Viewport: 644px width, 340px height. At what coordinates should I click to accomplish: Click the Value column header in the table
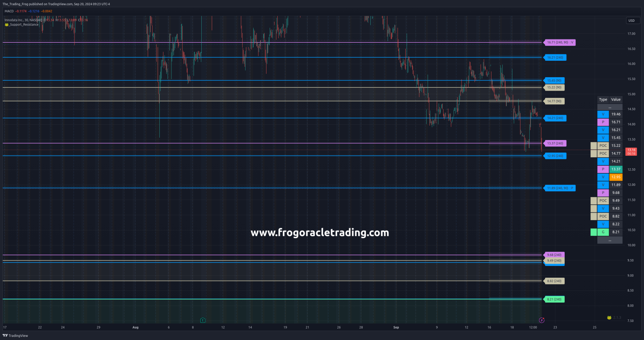pos(616,100)
